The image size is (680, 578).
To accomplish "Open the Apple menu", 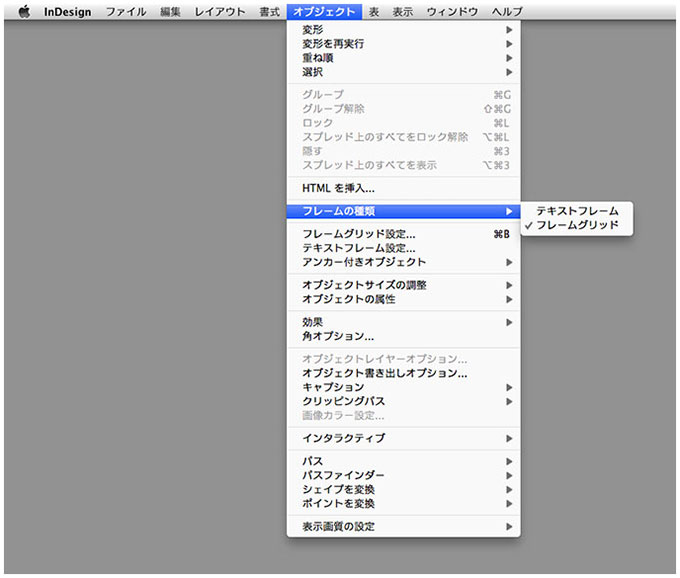I will [x=25, y=12].
